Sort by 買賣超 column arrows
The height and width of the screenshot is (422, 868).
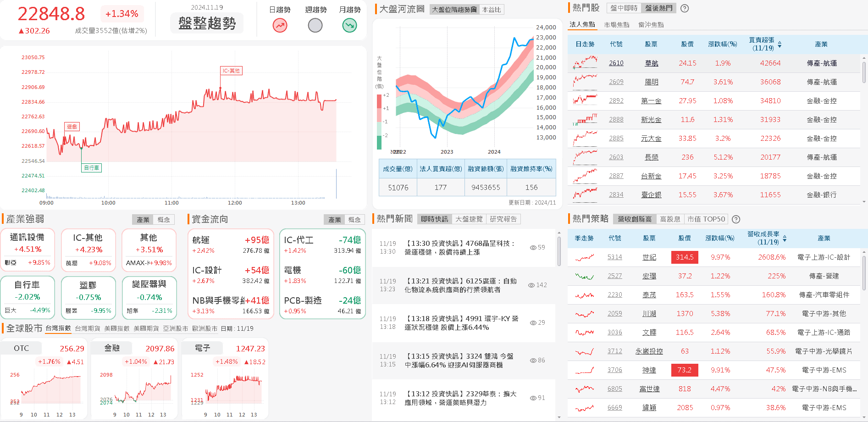(780, 44)
